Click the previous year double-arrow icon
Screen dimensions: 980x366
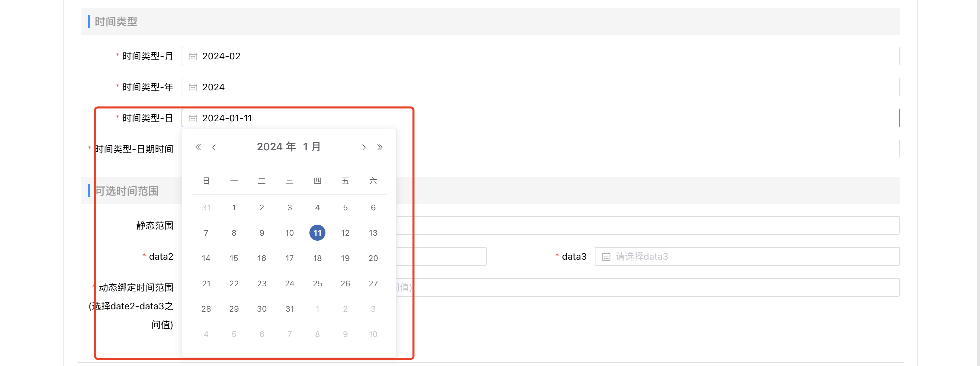[198, 147]
